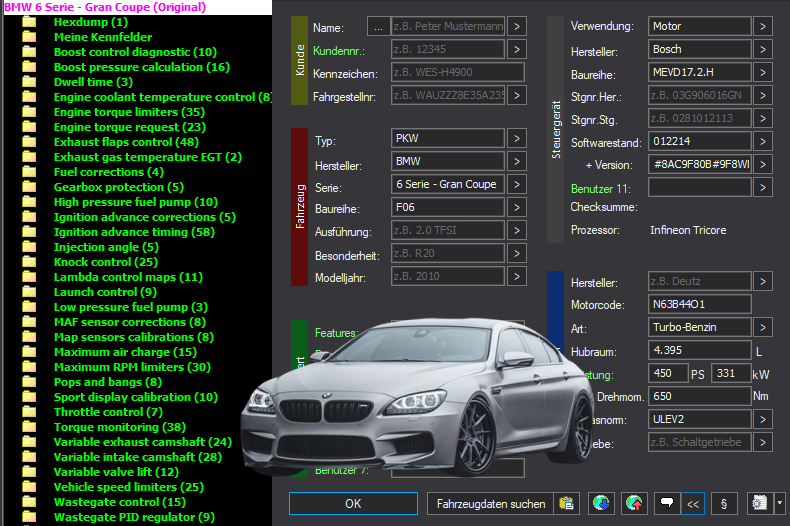This screenshot has height=526, width=790.
Task: Click folder icon of Gearbox protection
Action: (x=29, y=187)
